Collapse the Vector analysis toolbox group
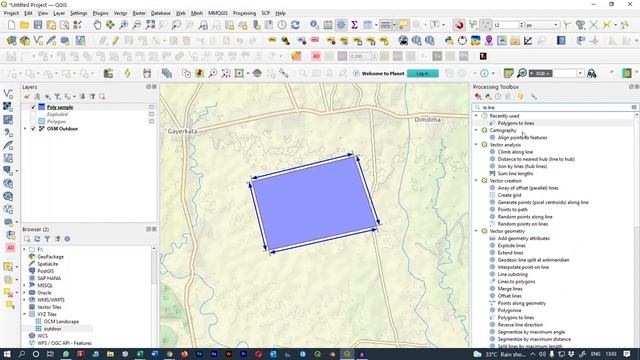The width and height of the screenshot is (640, 360). click(476, 144)
